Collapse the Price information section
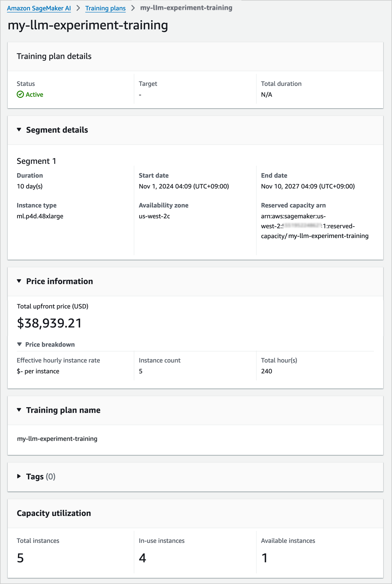 pyautogui.click(x=19, y=281)
